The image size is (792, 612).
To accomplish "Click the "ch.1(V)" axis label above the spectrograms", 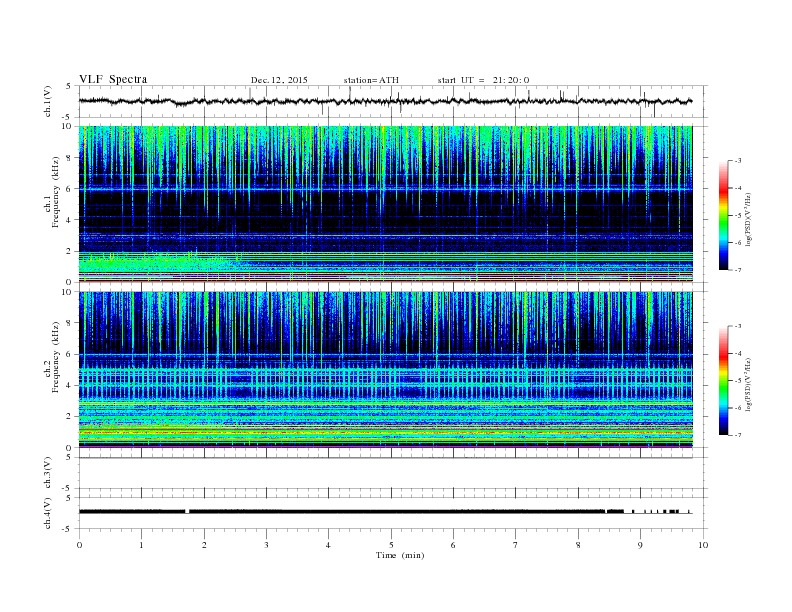I will (x=48, y=101).
